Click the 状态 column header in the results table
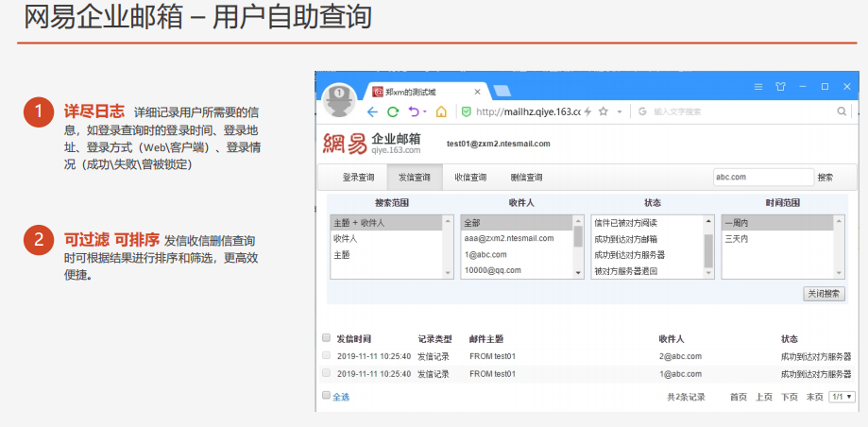The height and width of the screenshot is (427, 868). 790,339
